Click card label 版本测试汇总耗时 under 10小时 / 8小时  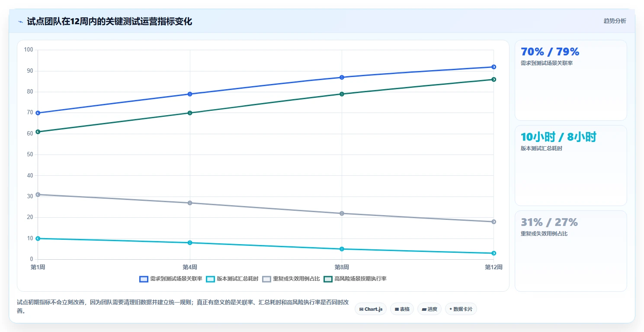pos(541,148)
